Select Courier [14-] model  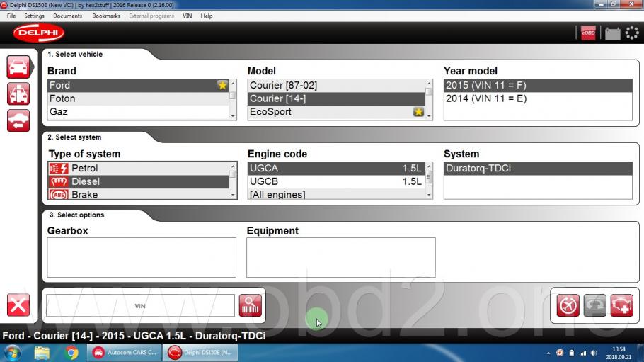pos(336,98)
